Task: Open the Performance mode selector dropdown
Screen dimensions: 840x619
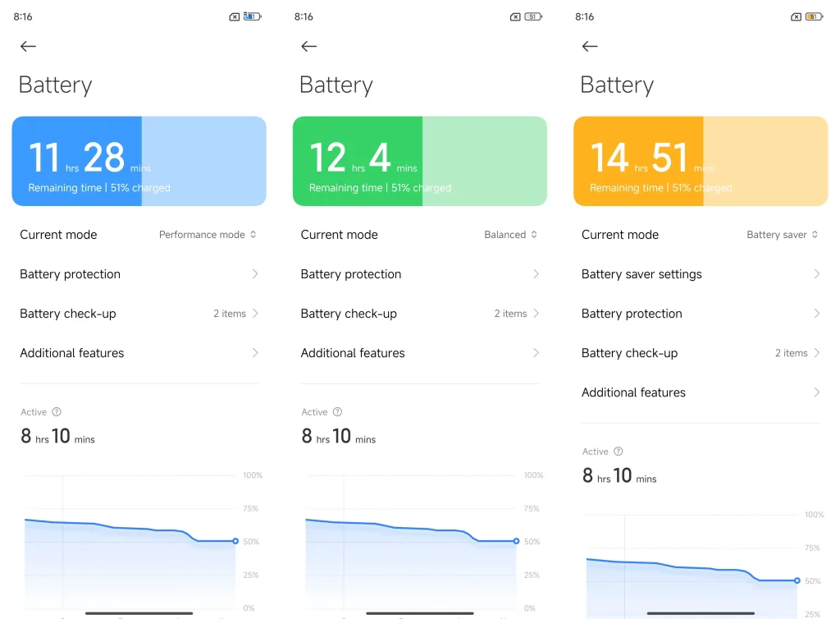Action: [208, 235]
